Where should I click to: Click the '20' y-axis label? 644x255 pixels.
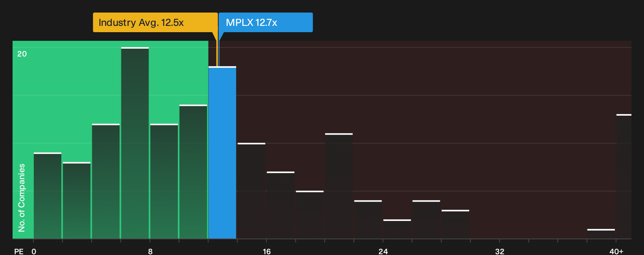pyautogui.click(x=22, y=54)
